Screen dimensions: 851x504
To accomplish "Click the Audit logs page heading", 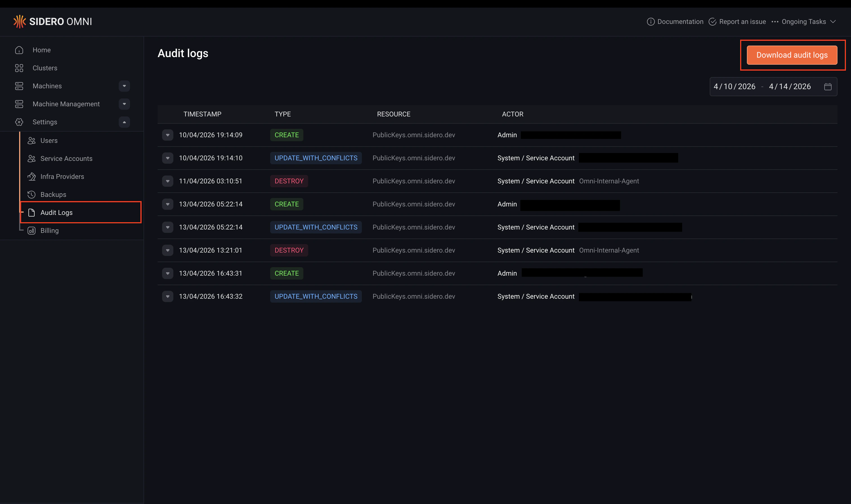I will tap(183, 53).
